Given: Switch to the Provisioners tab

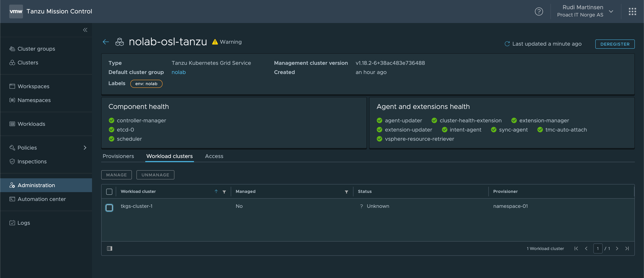Looking at the screenshot, I should click(x=118, y=156).
